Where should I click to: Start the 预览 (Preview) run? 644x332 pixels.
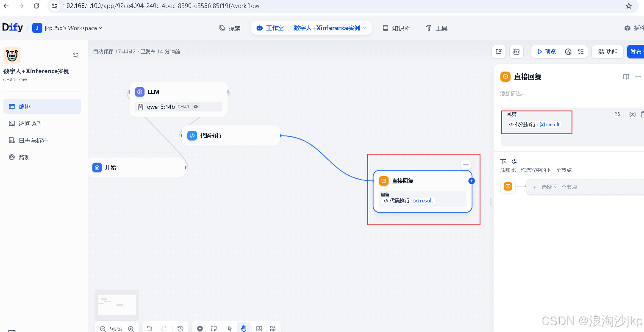pos(547,52)
